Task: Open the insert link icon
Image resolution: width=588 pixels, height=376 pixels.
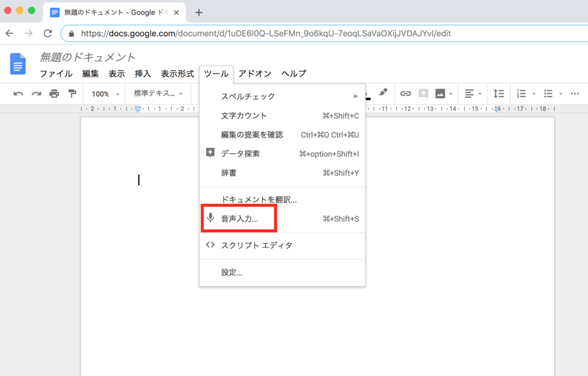Action: (x=405, y=94)
